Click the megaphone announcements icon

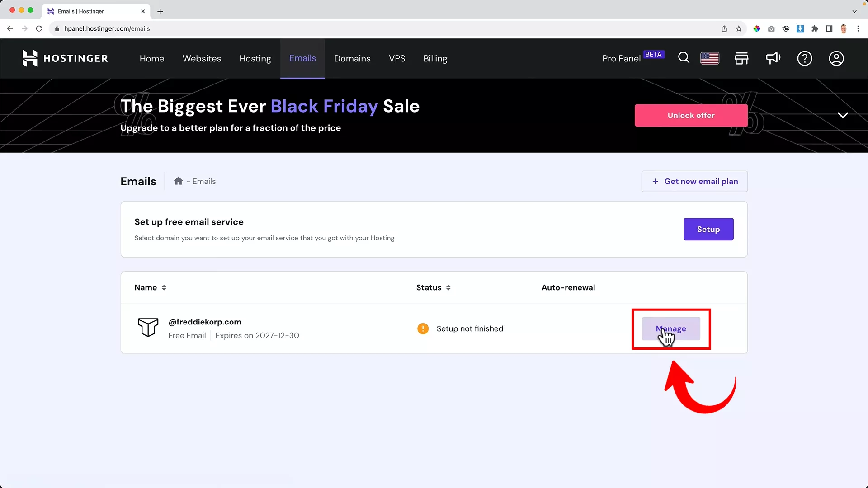(773, 58)
